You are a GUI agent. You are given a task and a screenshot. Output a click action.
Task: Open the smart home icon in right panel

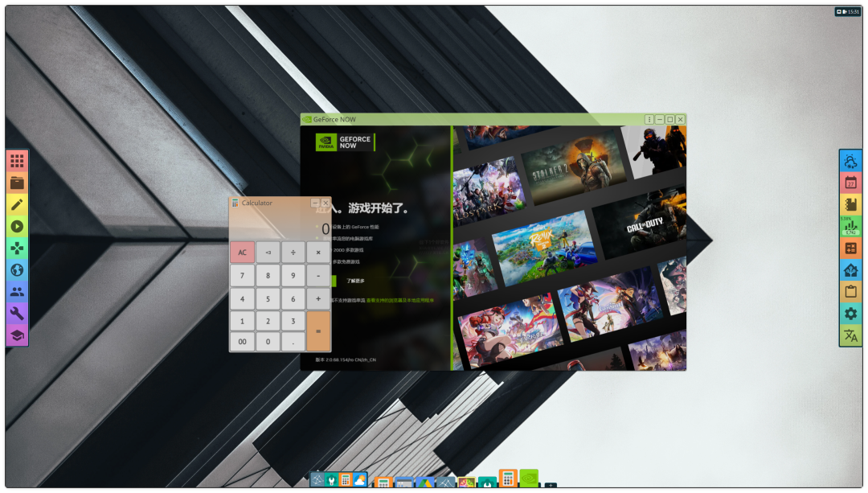[851, 269]
